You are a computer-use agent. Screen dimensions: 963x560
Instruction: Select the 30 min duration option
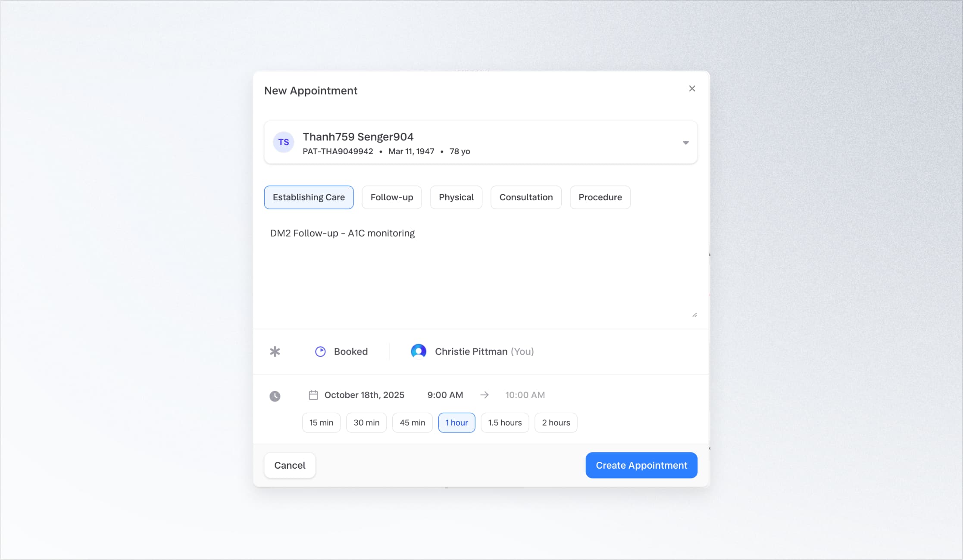pos(366,423)
